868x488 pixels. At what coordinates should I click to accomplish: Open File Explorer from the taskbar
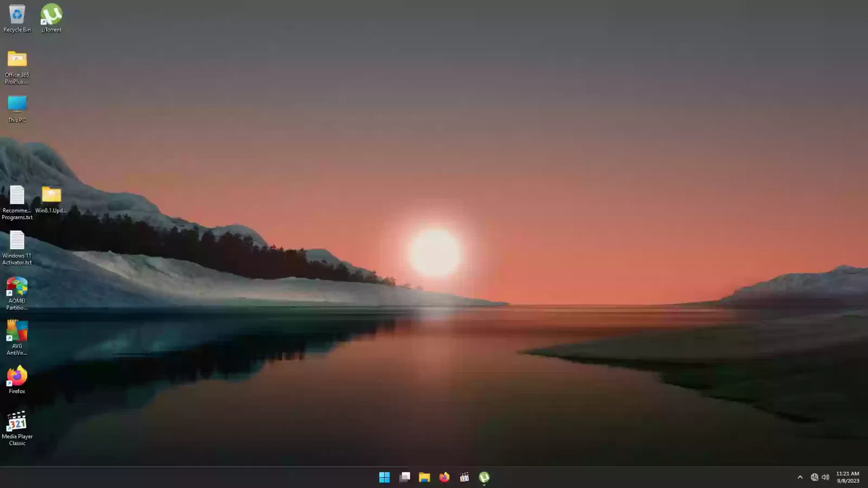pyautogui.click(x=424, y=477)
